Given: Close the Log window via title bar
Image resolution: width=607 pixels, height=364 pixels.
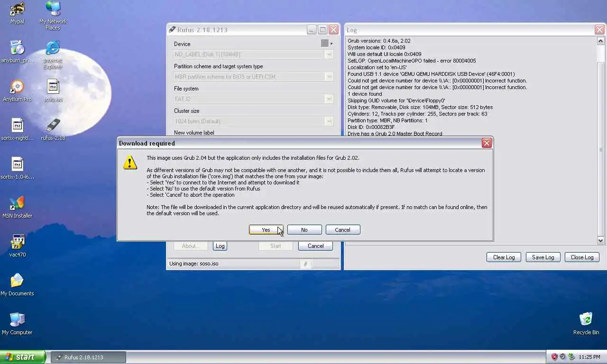Looking at the screenshot, I should coord(599,30).
